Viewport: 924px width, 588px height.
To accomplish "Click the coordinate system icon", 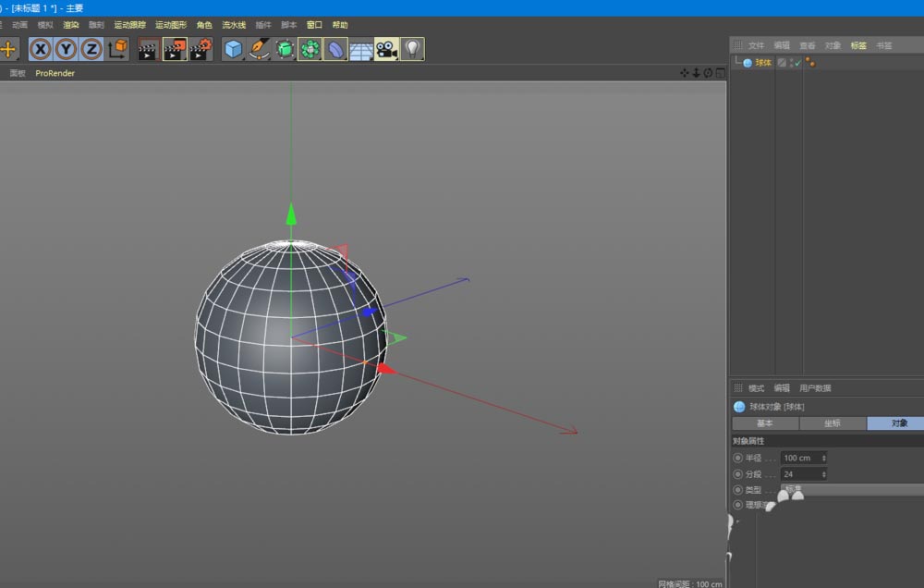I will [x=117, y=50].
